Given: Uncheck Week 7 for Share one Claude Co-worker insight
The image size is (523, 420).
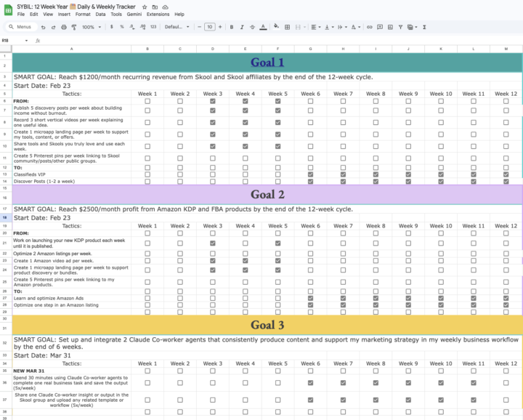Looking at the screenshot, I should point(343,400).
